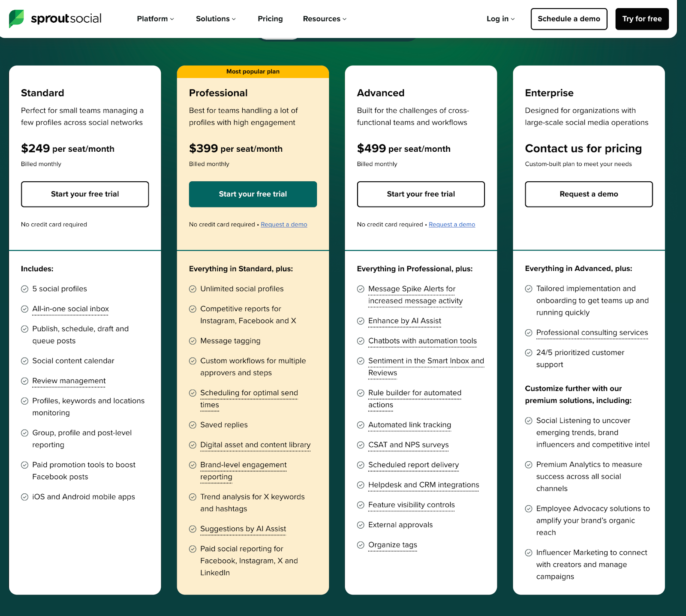Click Automated link tracking term
Image resolution: width=686 pixels, height=616 pixels.
(409, 425)
